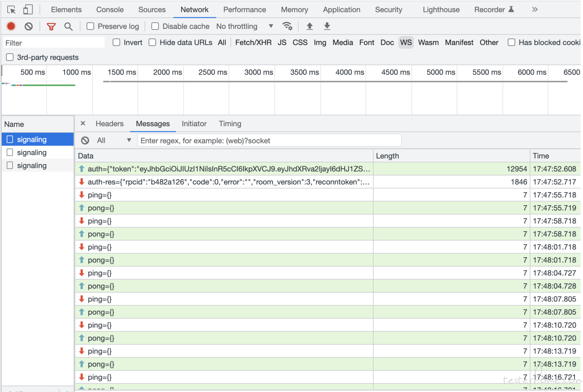
Task: Clear all WebSocket messages icon
Action: [x=85, y=140]
